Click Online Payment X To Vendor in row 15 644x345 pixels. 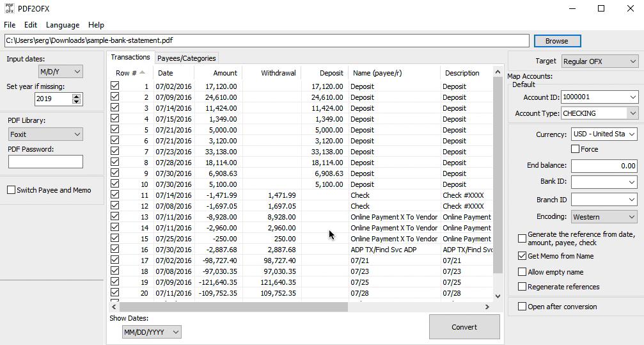coord(394,239)
